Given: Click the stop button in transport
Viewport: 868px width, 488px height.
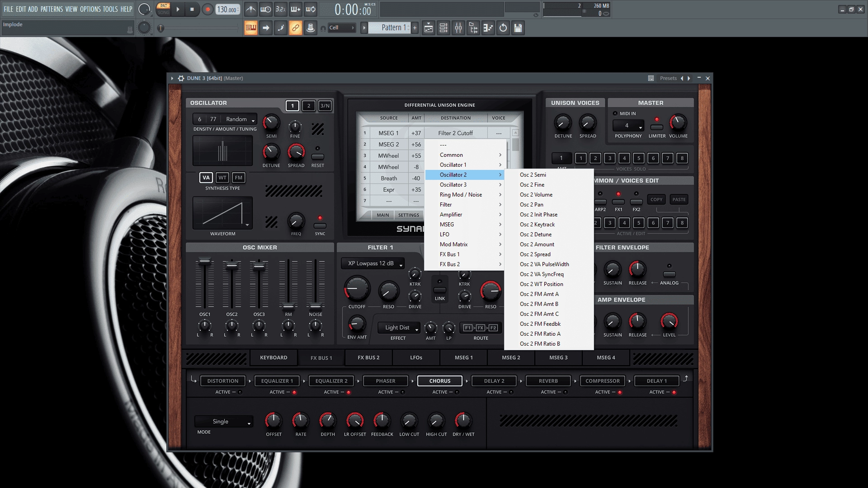Looking at the screenshot, I should (192, 9).
